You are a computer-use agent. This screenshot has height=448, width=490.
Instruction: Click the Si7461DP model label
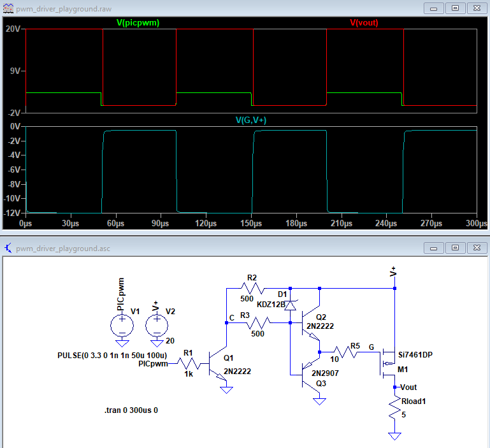415,355
